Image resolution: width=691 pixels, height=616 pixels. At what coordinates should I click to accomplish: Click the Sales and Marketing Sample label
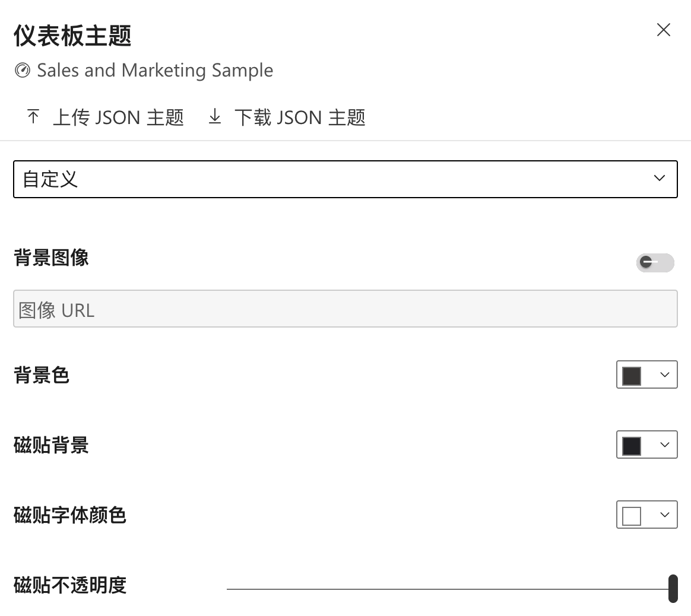click(156, 70)
